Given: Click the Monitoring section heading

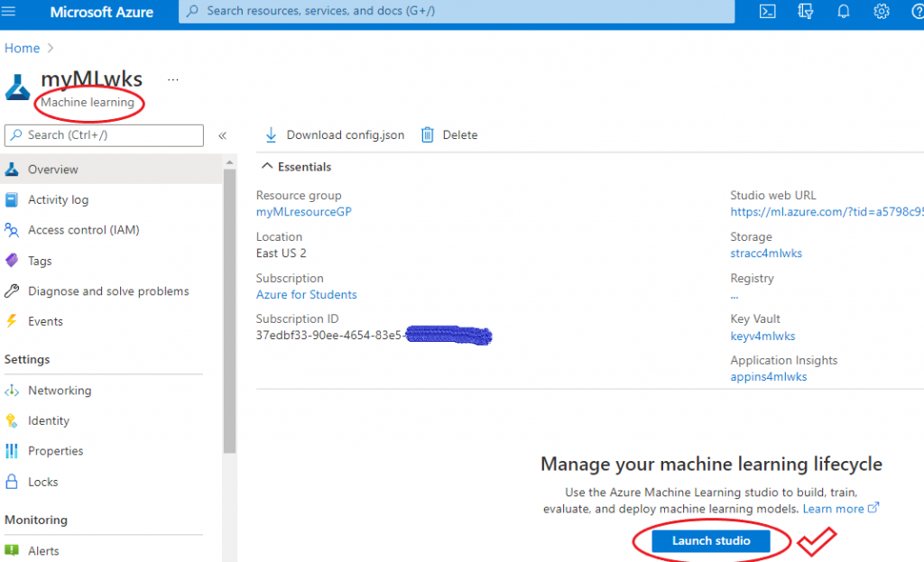Looking at the screenshot, I should point(36,521).
